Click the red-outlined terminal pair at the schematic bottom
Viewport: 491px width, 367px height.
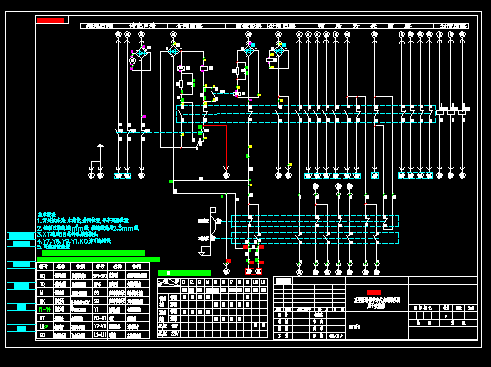coord(254,272)
